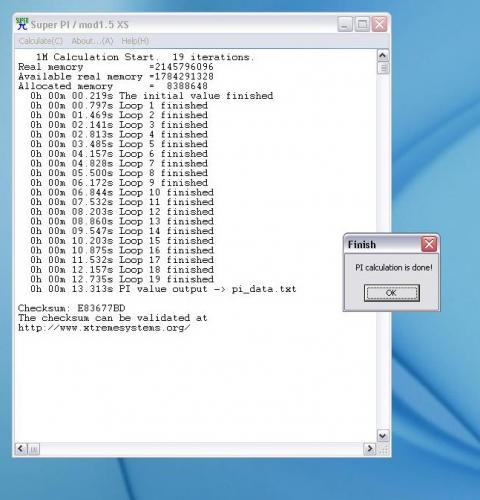The width and height of the screenshot is (480, 500).
Task: Close the Finish dialog with X
Action: tap(429, 244)
